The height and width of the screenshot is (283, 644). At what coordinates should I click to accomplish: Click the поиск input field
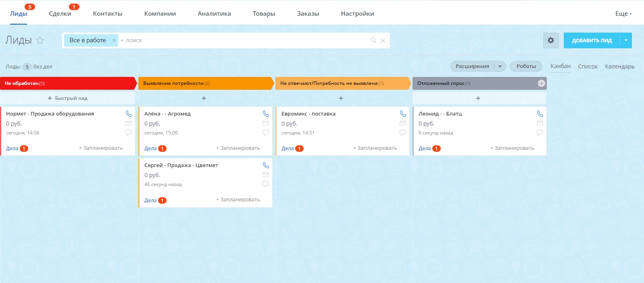pos(242,40)
